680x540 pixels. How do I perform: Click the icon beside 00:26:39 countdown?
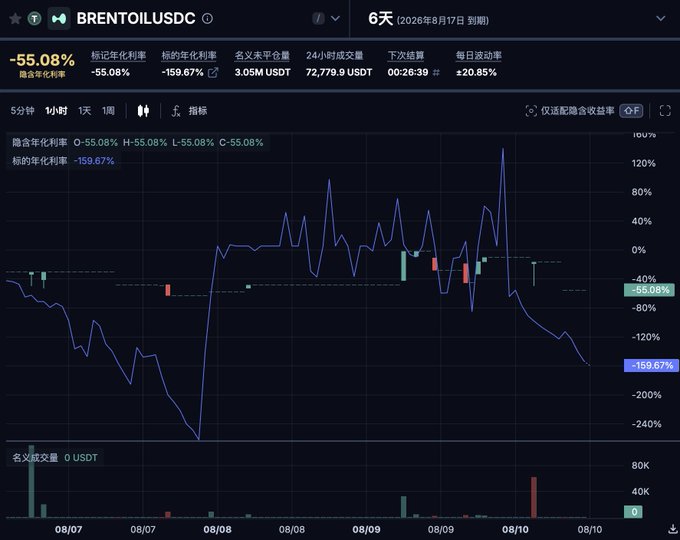pyautogui.click(x=436, y=72)
